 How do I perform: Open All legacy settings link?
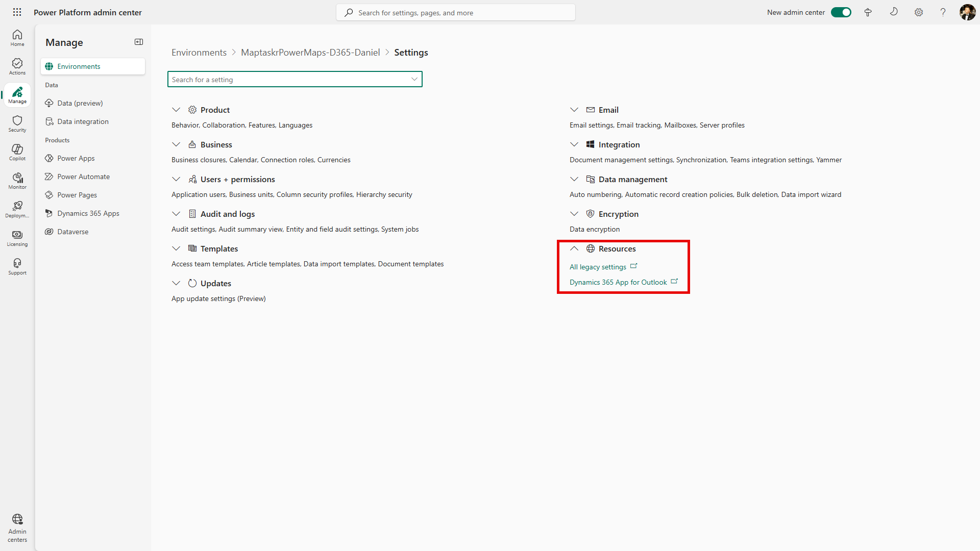[x=598, y=267]
